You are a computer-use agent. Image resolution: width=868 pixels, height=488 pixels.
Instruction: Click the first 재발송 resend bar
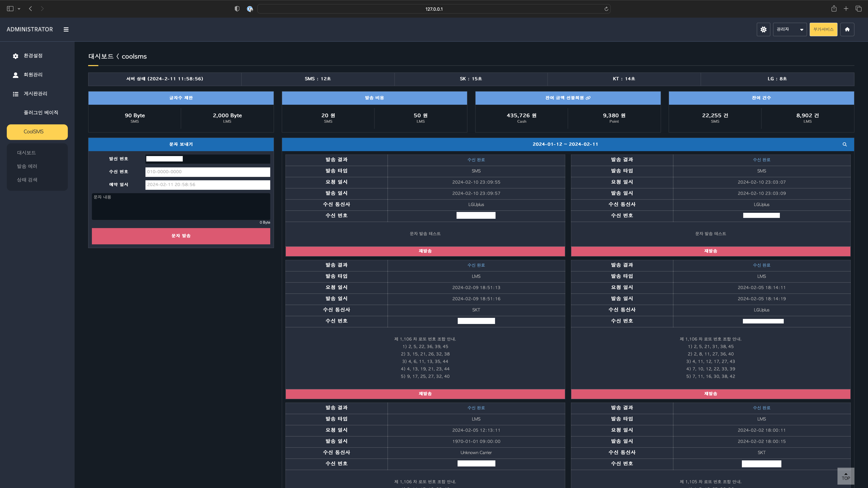point(425,251)
